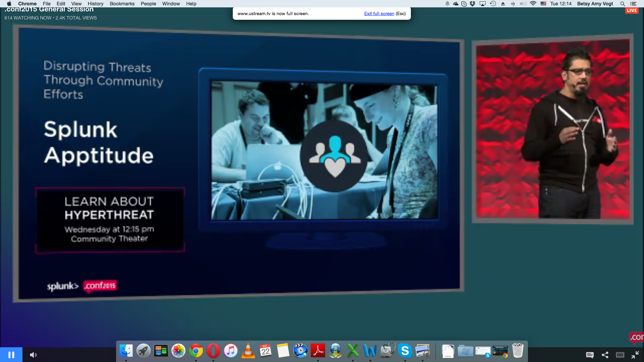Open the Trash in the dock
The height and width of the screenshot is (362, 644).
(518, 351)
